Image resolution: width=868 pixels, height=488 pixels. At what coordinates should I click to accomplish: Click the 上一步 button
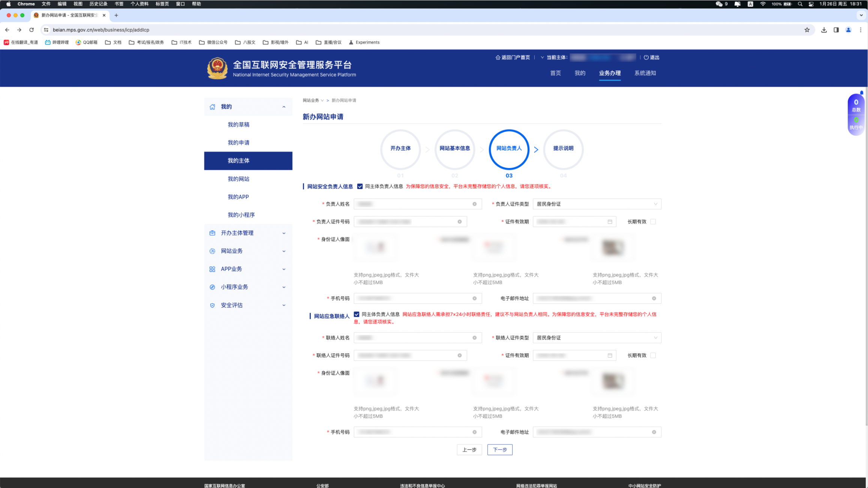[x=469, y=449]
